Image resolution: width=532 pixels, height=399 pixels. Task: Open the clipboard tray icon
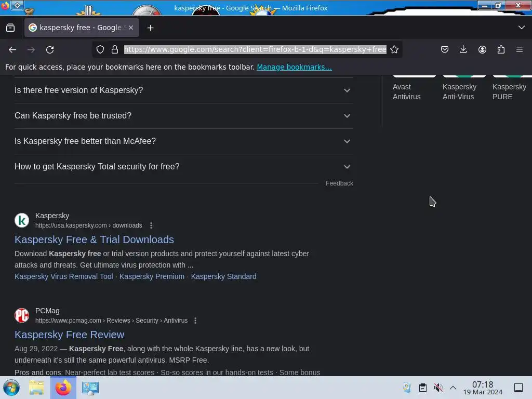coord(423,388)
